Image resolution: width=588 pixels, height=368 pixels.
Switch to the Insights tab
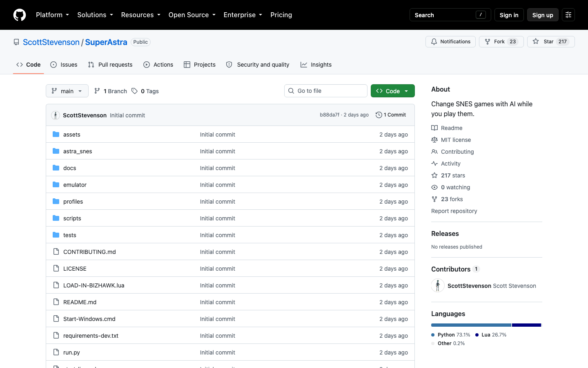coord(316,65)
